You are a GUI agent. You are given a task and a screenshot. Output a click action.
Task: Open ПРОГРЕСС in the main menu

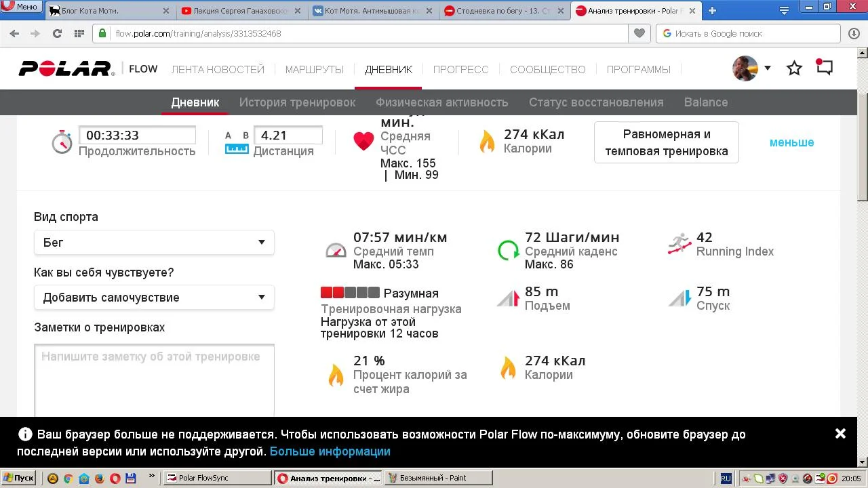tap(461, 69)
